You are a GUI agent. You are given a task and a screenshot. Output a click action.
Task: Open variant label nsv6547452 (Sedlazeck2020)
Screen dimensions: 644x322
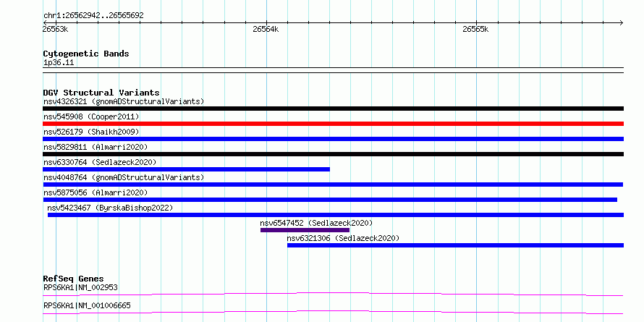[x=316, y=223]
